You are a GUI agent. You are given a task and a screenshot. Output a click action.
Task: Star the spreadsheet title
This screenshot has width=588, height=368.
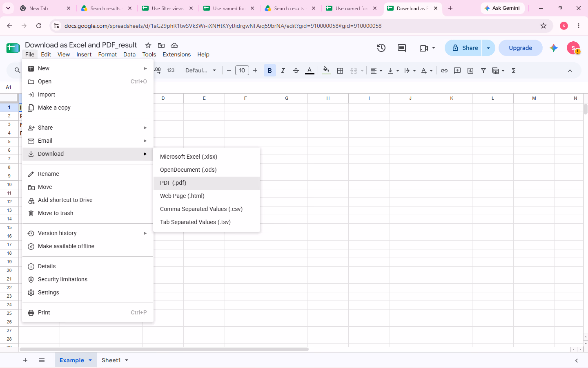coord(148,45)
